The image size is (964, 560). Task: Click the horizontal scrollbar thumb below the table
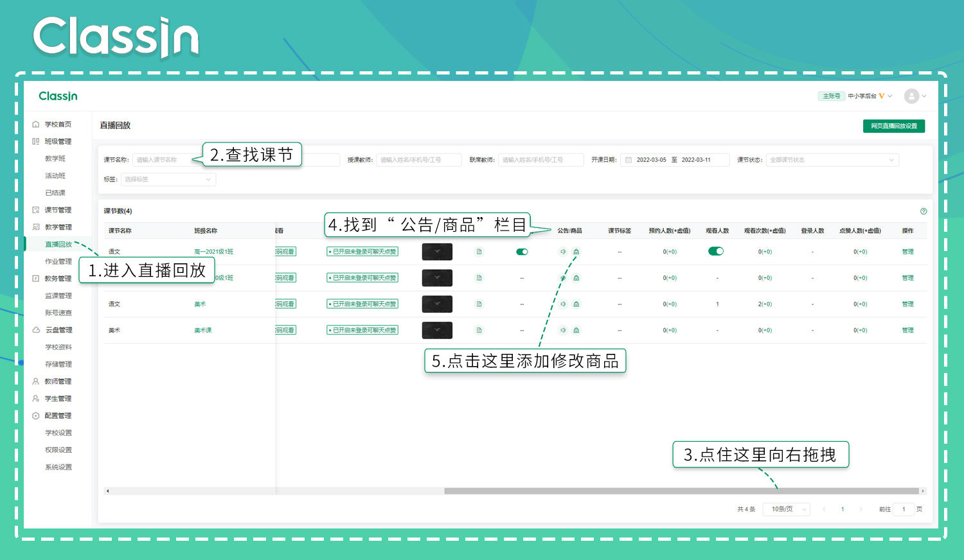(x=681, y=491)
